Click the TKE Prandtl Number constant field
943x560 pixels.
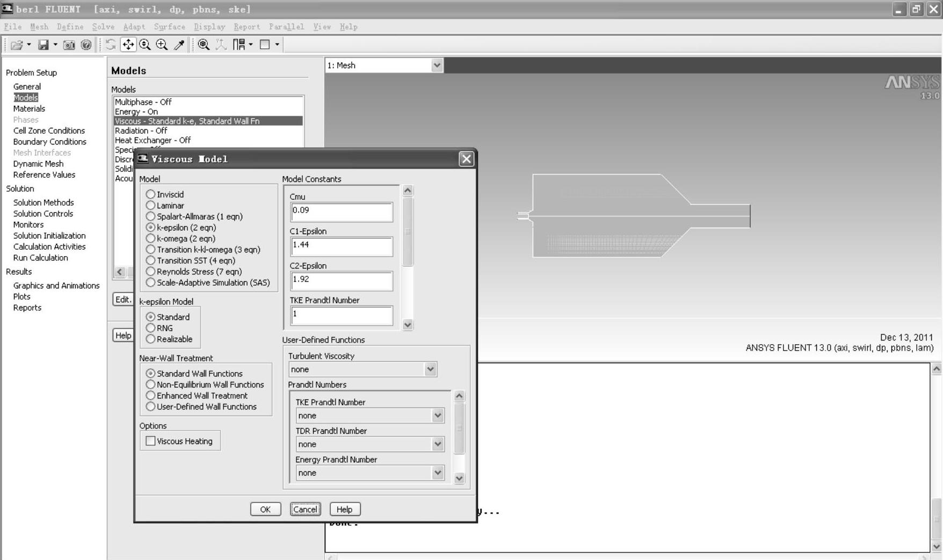tap(342, 316)
